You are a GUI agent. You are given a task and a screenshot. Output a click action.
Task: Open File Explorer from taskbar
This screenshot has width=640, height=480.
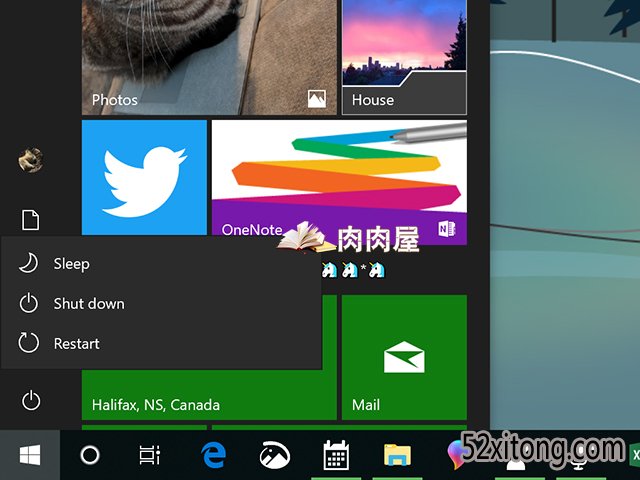[397, 455]
